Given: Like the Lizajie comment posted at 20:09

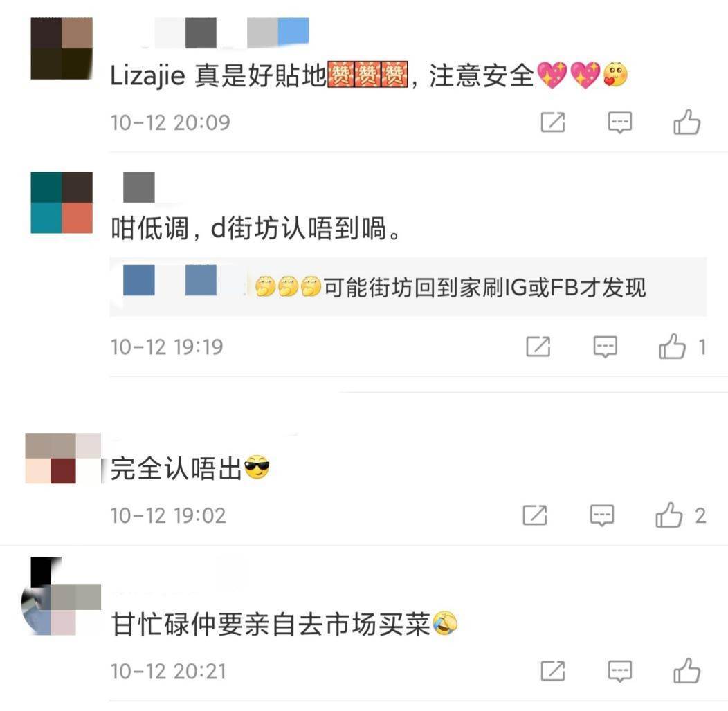Looking at the screenshot, I should pos(686,122).
